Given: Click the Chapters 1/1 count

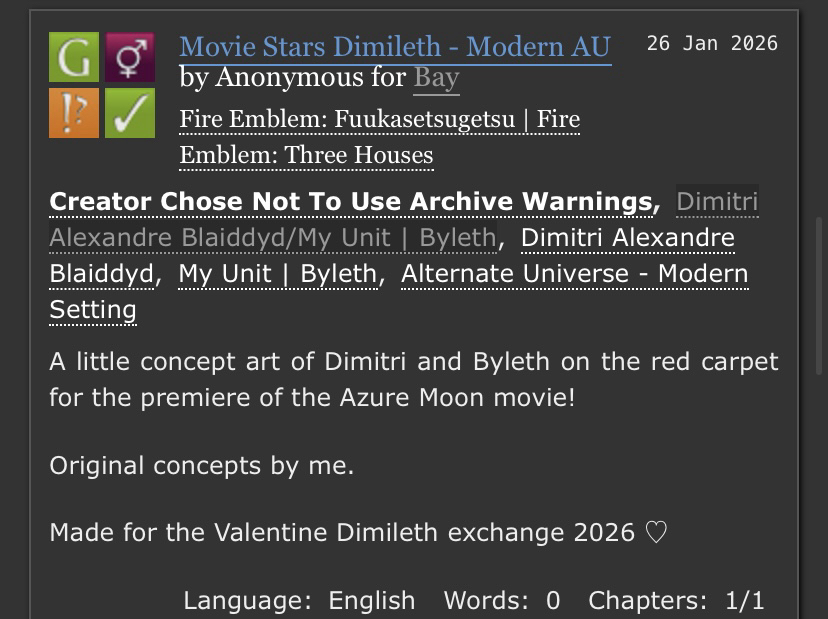Looking at the screenshot, I should [x=676, y=600].
